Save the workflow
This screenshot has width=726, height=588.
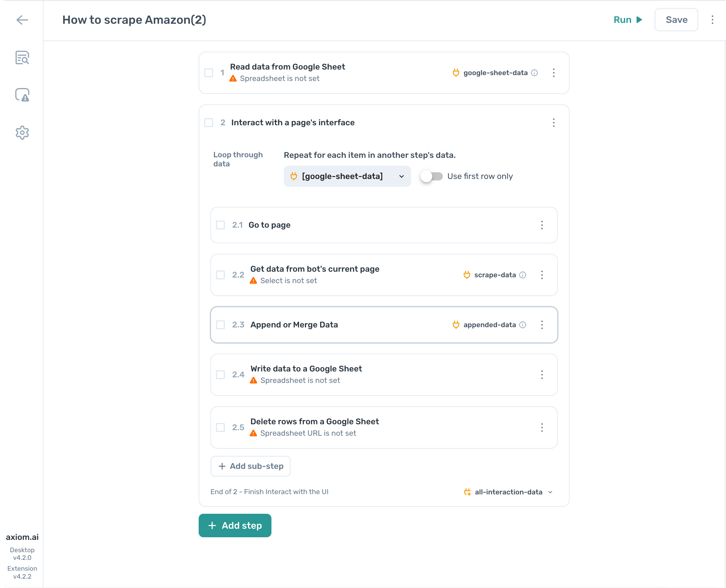click(x=676, y=20)
